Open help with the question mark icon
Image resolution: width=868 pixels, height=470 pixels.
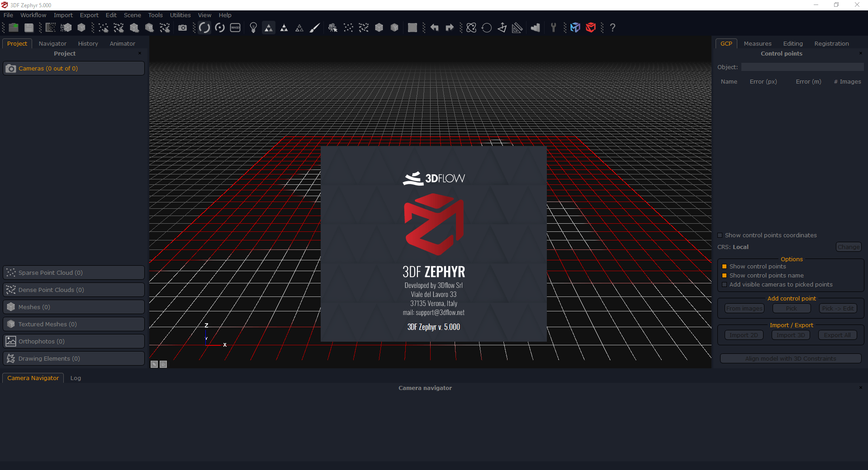tap(612, 28)
